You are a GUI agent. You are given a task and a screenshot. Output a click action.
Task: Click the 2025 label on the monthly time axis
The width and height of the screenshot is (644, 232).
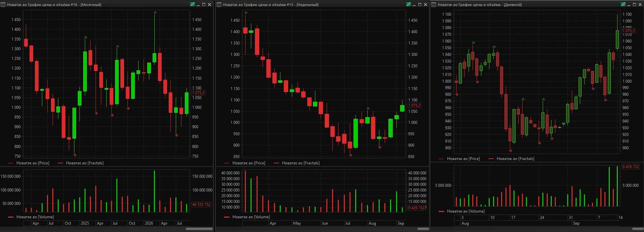click(x=85, y=223)
